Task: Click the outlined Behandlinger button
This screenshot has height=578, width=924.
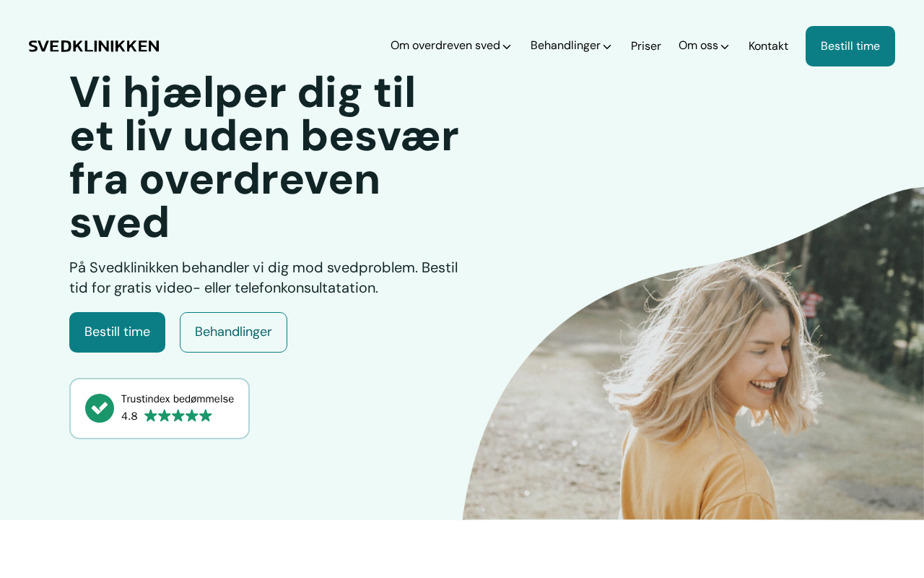Action: point(233,332)
